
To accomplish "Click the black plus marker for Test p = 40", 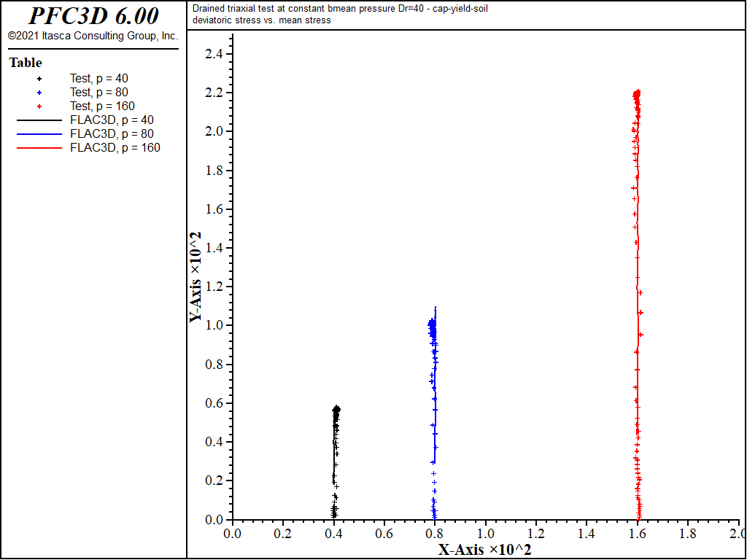I will pos(39,79).
